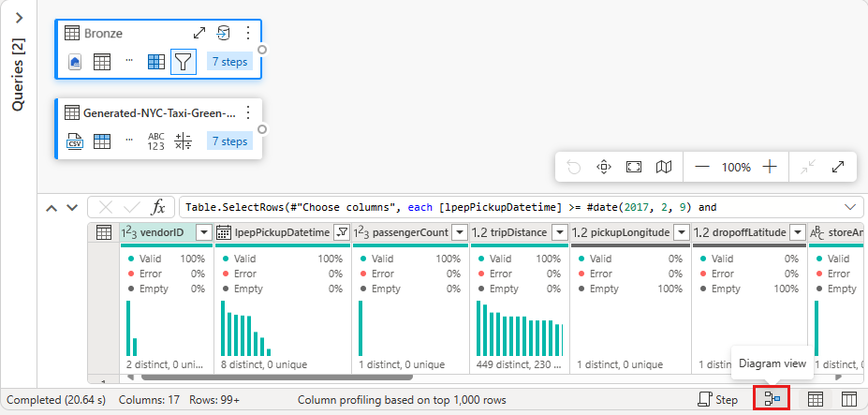
Task: Select the Bronze filter rows step icon
Action: click(x=184, y=62)
